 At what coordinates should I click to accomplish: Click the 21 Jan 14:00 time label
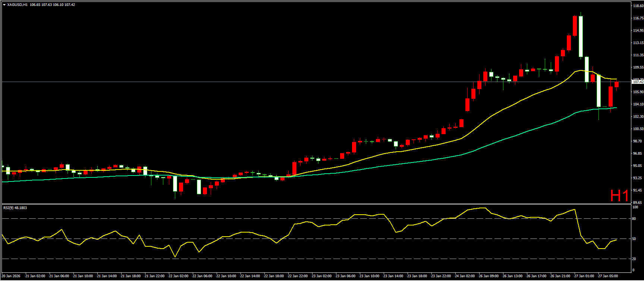pyautogui.click(x=107, y=276)
